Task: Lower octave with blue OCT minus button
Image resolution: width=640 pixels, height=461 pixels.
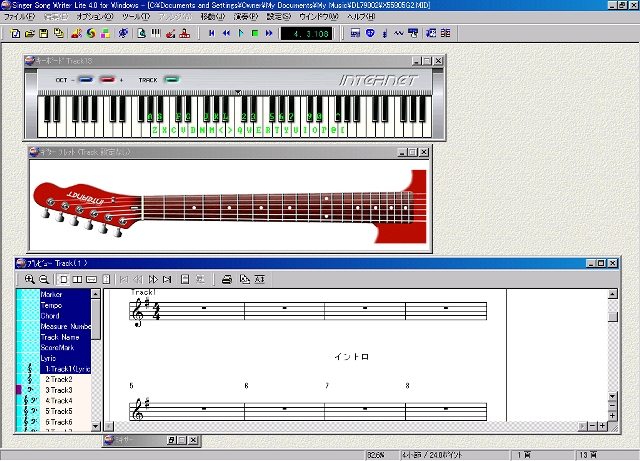Action: click(x=85, y=80)
